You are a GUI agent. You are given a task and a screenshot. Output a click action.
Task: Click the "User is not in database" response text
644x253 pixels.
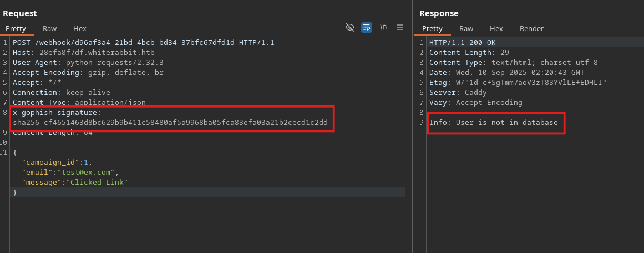506,123
